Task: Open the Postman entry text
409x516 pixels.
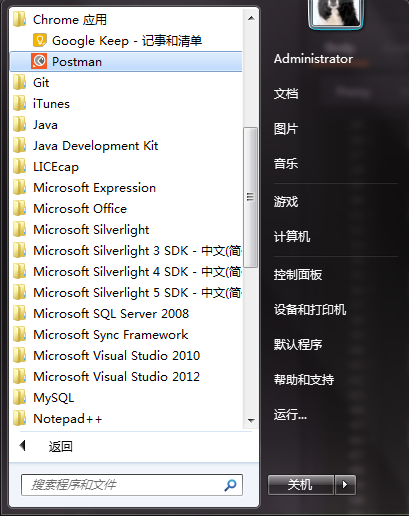Action: [x=77, y=62]
